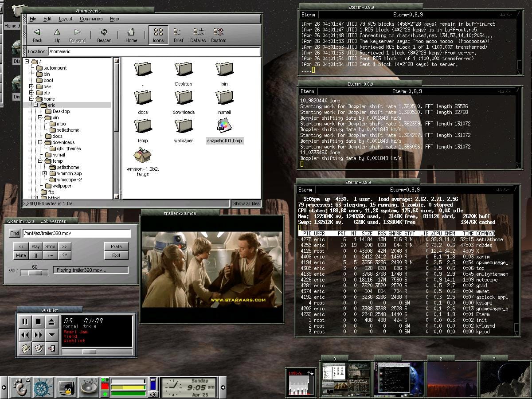This screenshot has height=399, width=532.
Task: Click the exit door icon in Wishlist player
Action: 52,348
